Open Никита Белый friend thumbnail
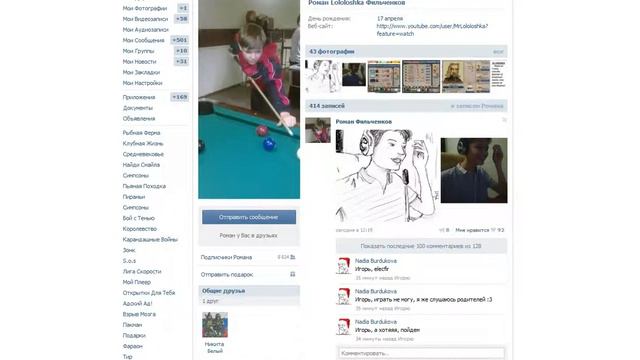The width and height of the screenshot is (640, 360). click(x=215, y=324)
